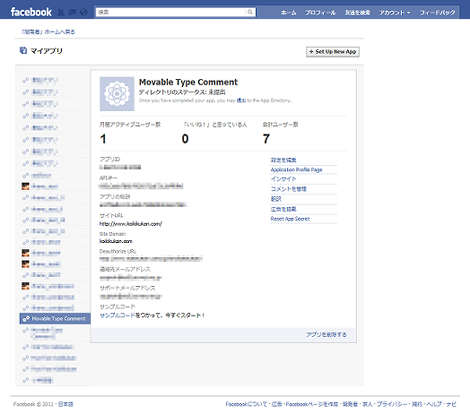The height and width of the screenshot is (414, 470).
Task: Focus the header search field
Action: coord(176,12)
